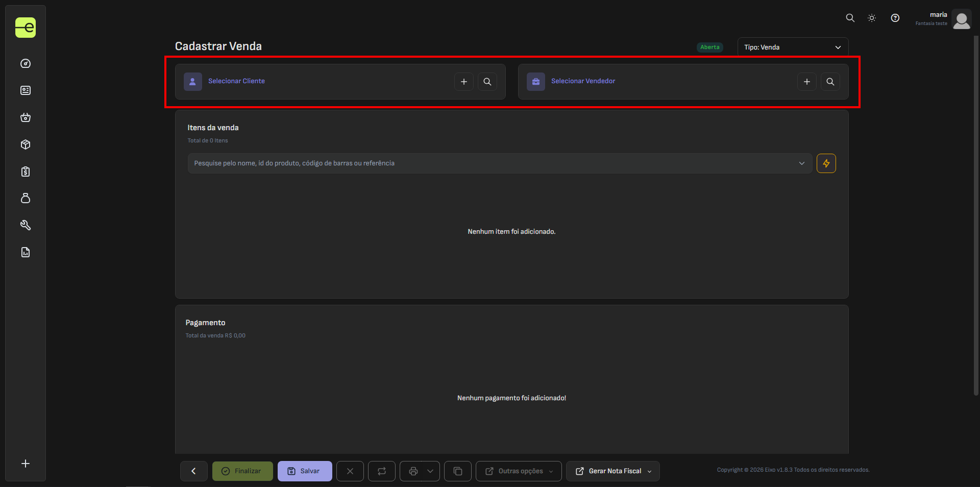Click the Finalizar button
This screenshot has width=980, height=487.
[242, 471]
